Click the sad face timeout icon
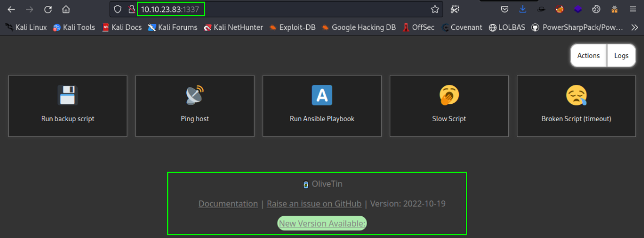 click(x=576, y=96)
